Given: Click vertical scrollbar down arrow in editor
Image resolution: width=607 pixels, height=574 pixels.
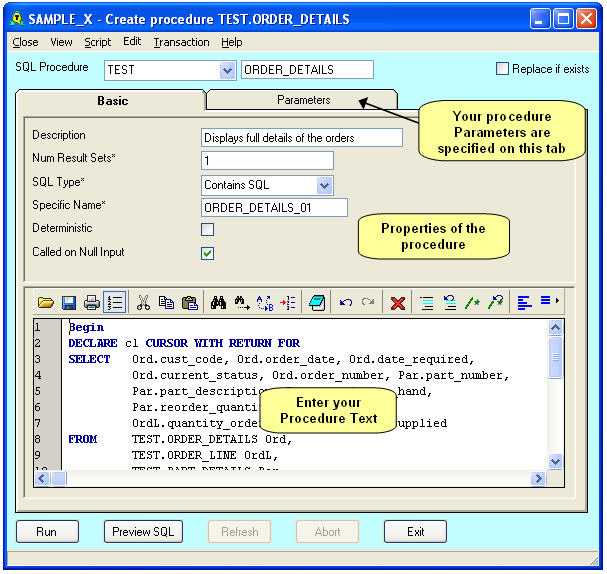Looking at the screenshot, I should click(556, 461).
